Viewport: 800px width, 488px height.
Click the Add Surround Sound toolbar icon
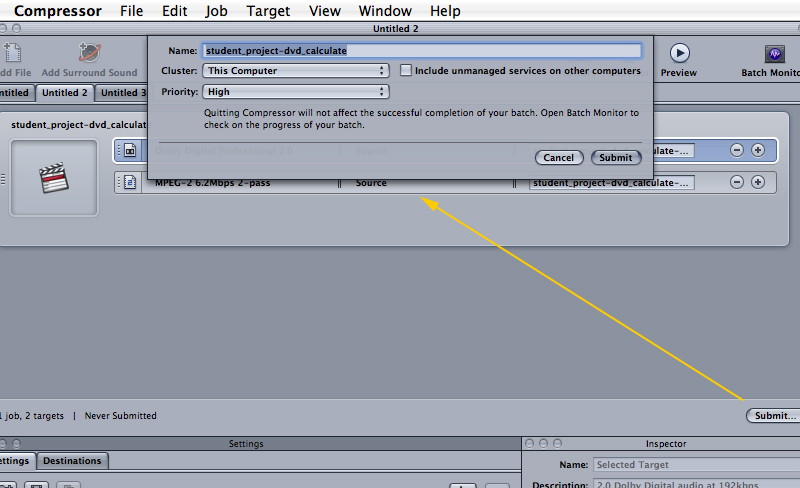click(x=89, y=53)
